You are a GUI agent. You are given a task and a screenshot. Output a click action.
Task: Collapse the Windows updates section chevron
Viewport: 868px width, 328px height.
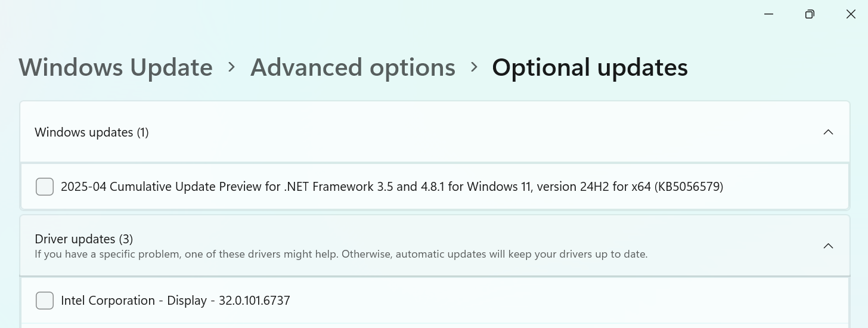(828, 132)
